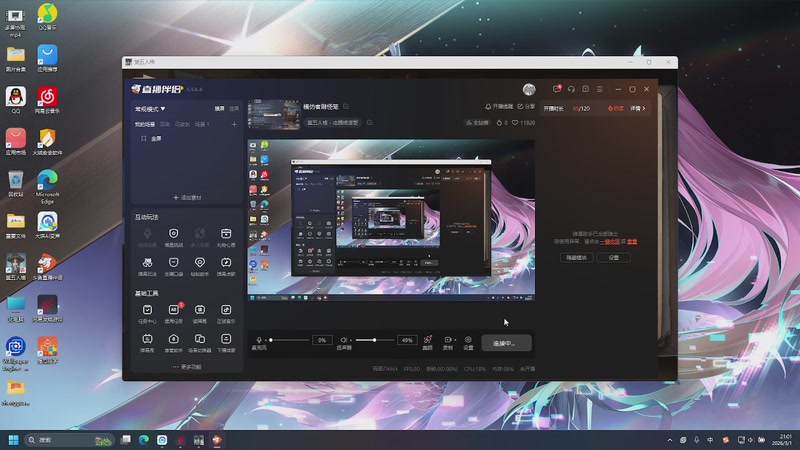Click the microphone volume slider
800x450 pixels.
[x=289, y=340]
